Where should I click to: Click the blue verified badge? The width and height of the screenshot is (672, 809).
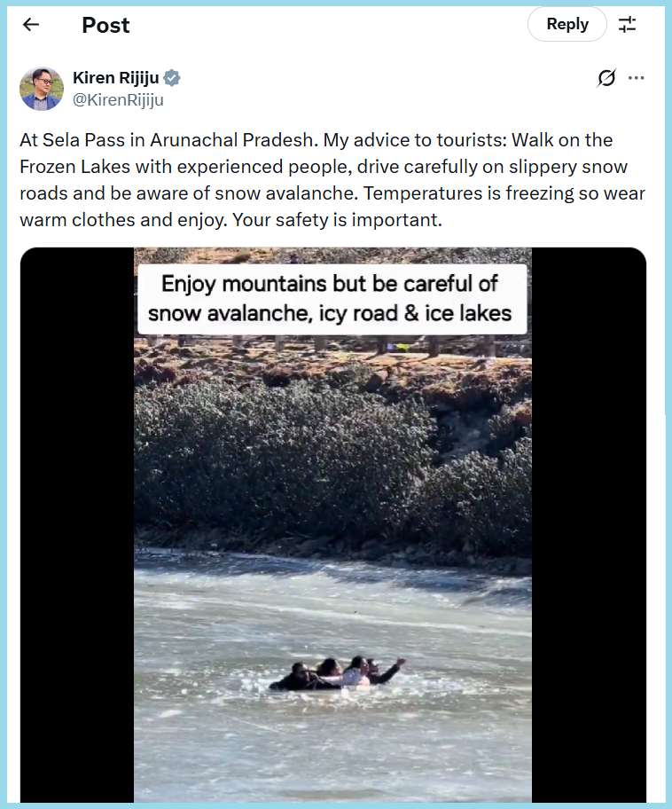point(172,78)
